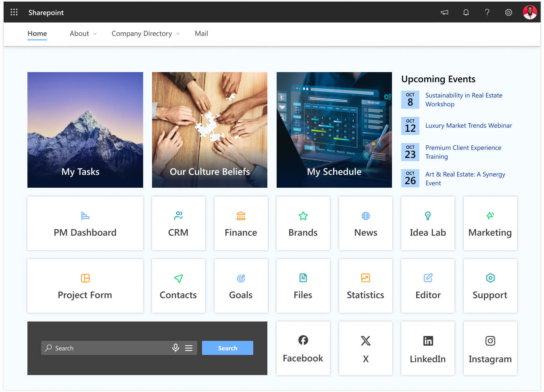Open the LinkedIn tile

tap(427, 348)
